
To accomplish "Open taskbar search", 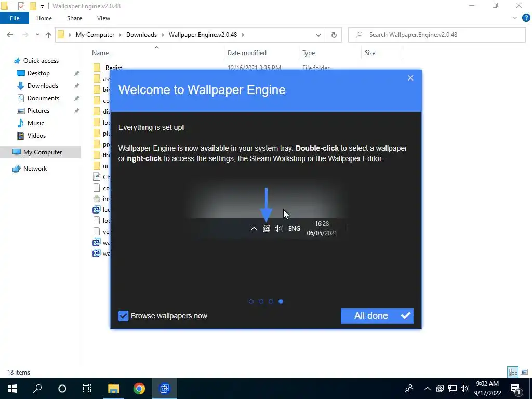I will pyautogui.click(x=37, y=389).
